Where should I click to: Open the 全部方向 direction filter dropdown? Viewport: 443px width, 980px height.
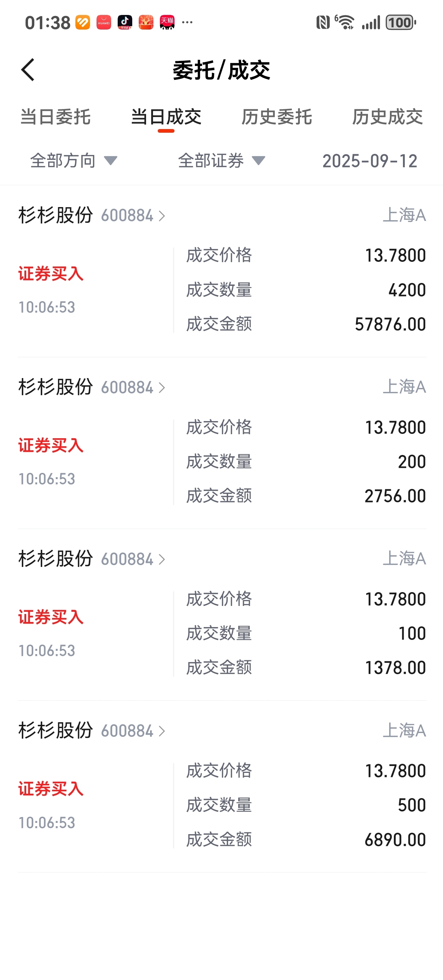(x=74, y=160)
